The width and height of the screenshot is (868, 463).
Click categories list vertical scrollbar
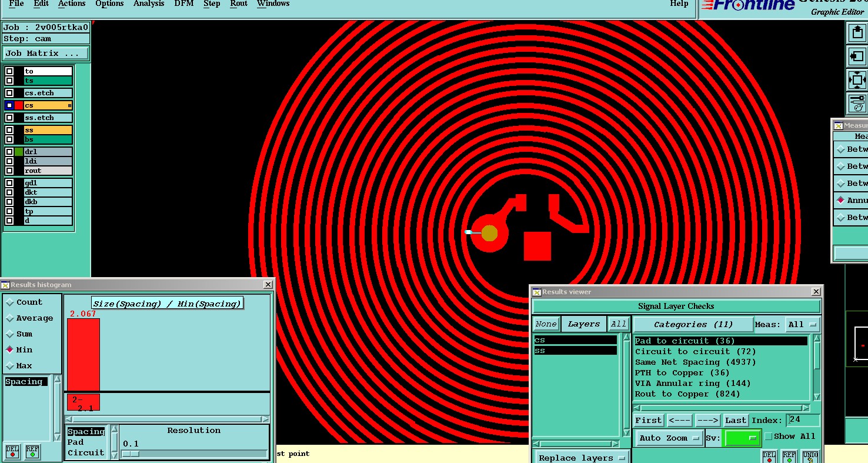tap(817, 368)
